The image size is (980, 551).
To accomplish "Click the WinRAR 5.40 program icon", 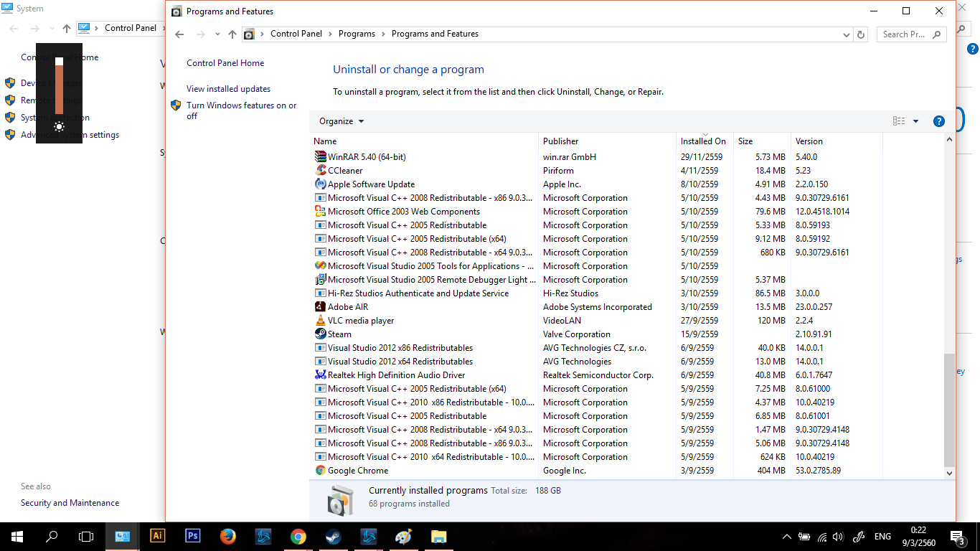I will [x=321, y=156].
